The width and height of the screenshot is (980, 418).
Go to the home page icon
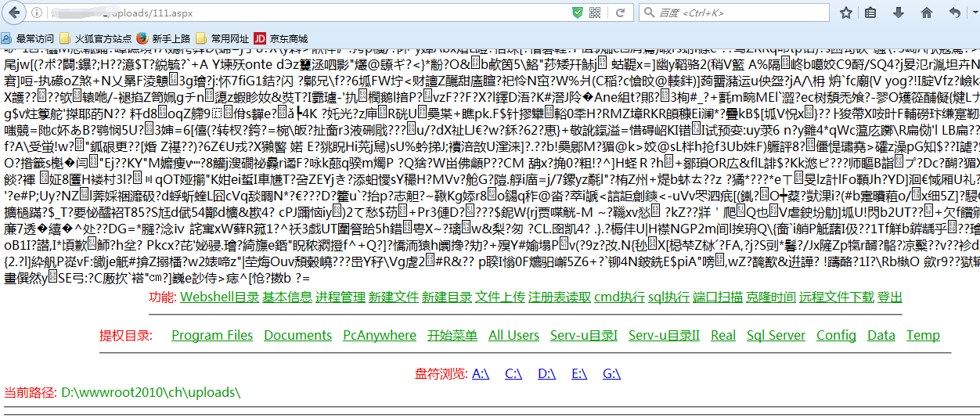pos(927,13)
